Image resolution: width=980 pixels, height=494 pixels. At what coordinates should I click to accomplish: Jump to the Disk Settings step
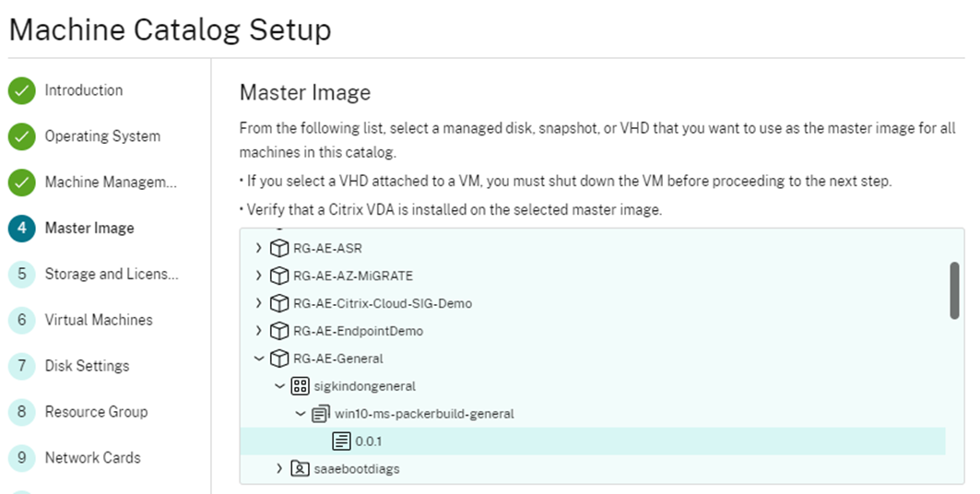[x=69, y=366]
